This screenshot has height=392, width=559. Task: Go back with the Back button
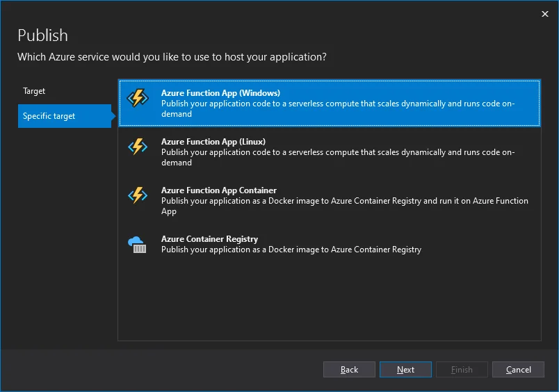coord(349,370)
